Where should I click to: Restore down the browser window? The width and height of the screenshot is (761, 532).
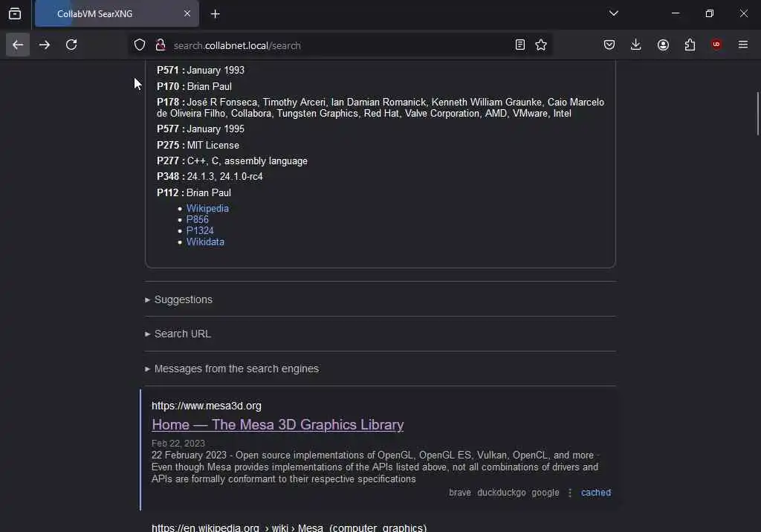coord(710,13)
